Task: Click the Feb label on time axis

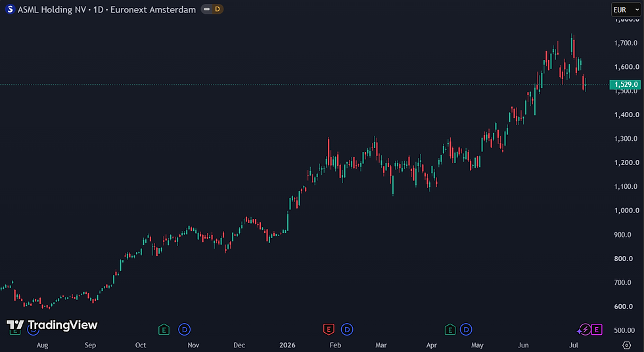Action: coord(335,345)
